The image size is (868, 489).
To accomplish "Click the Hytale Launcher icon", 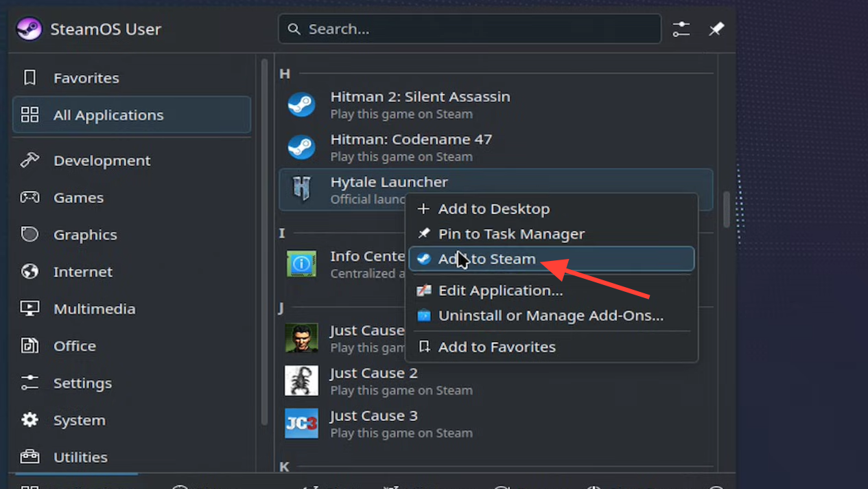I will pos(301,189).
